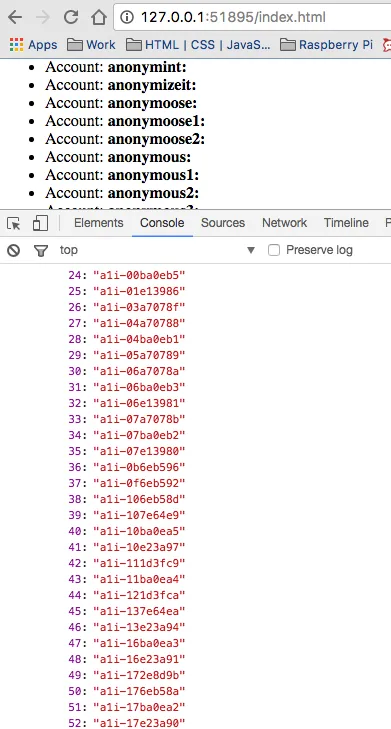Open the Raspberry Pi bookmarks folder
Screen dimensions: 391x729
(326, 45)
